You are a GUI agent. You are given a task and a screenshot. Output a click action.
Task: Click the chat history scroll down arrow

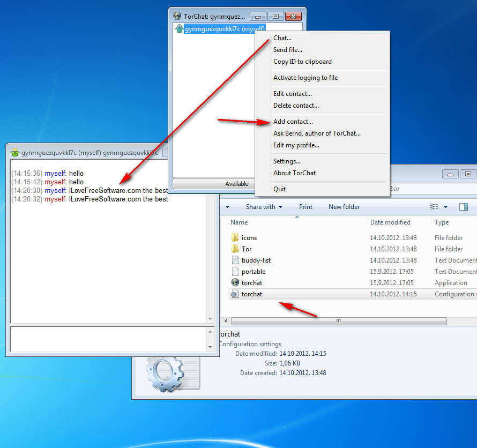(x=210, y=319)
